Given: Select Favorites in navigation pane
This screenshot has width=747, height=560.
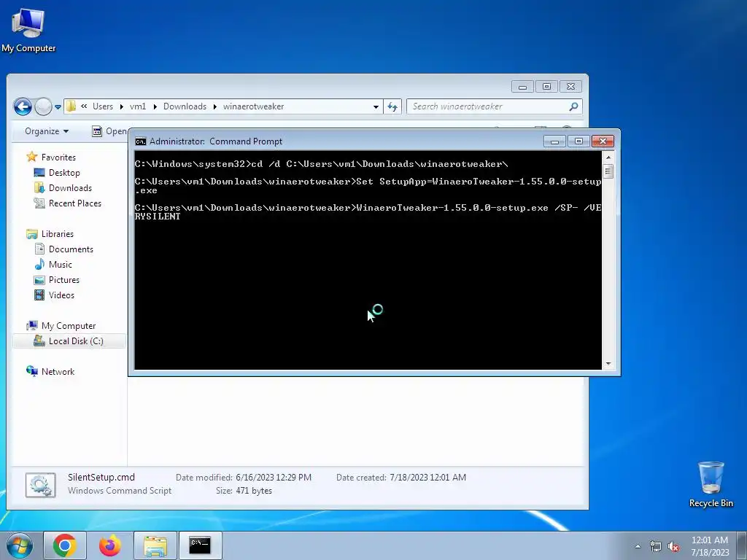Looking at the screenshot, I should pyautogui.click(x=58, y=157).
